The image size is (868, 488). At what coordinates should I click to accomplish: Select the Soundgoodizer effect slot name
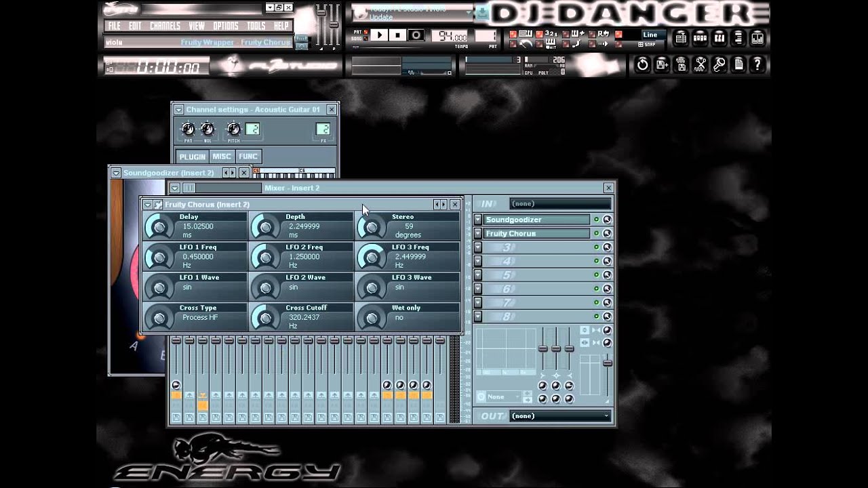coord(537,220)
